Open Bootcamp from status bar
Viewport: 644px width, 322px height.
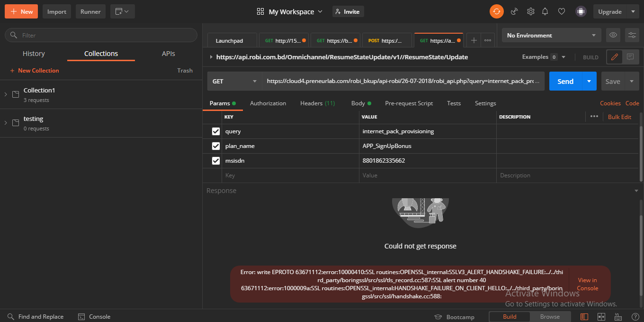pyautogui.click(x=454, y=317)
